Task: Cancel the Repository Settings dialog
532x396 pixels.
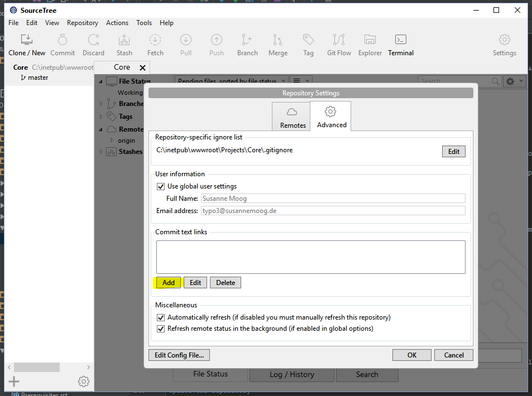Action: pyautogui.click(x=454, y=355)
